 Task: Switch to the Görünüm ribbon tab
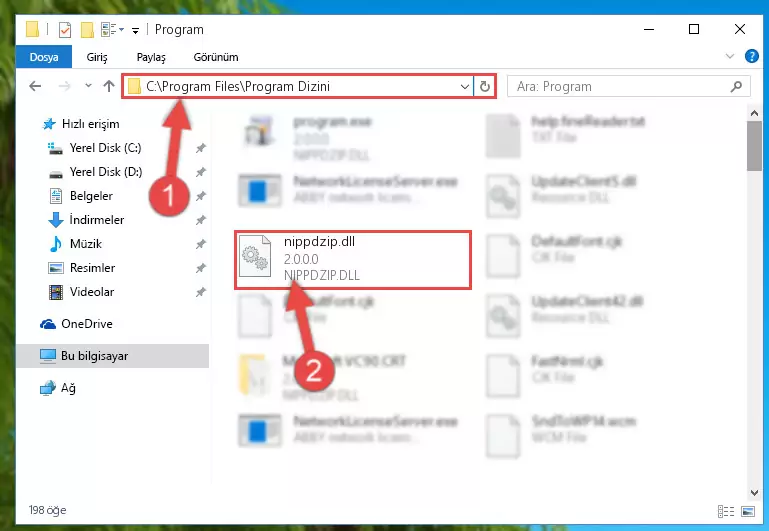[x=216, y=57]
